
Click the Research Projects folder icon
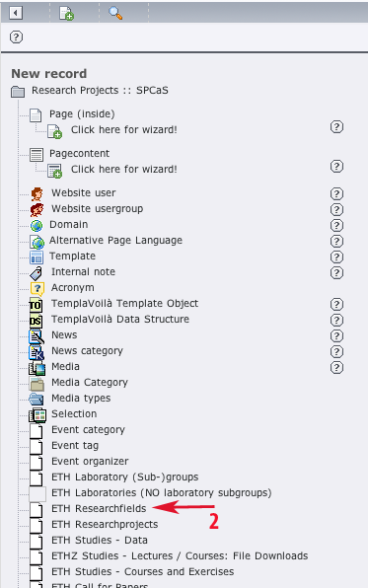(x=18, y=91)
